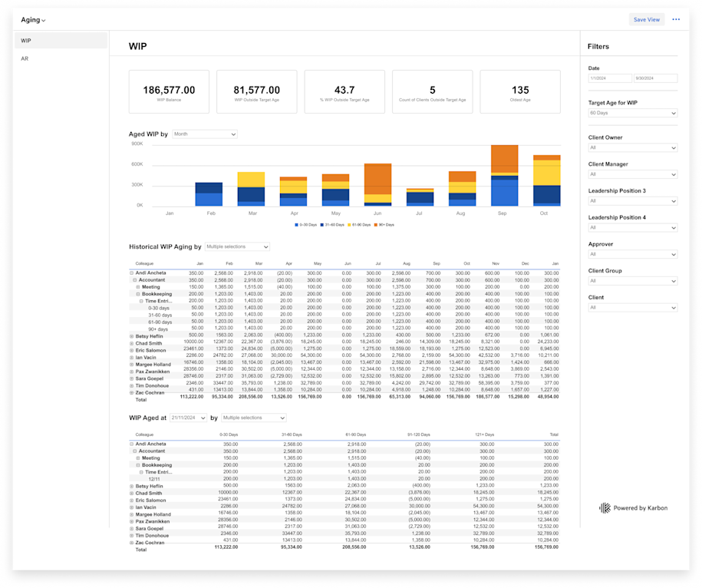The width and height of the screenshot is (702, 588).
Task: Open the Target Age for WIP dropdown
Action: pos(632,113)
